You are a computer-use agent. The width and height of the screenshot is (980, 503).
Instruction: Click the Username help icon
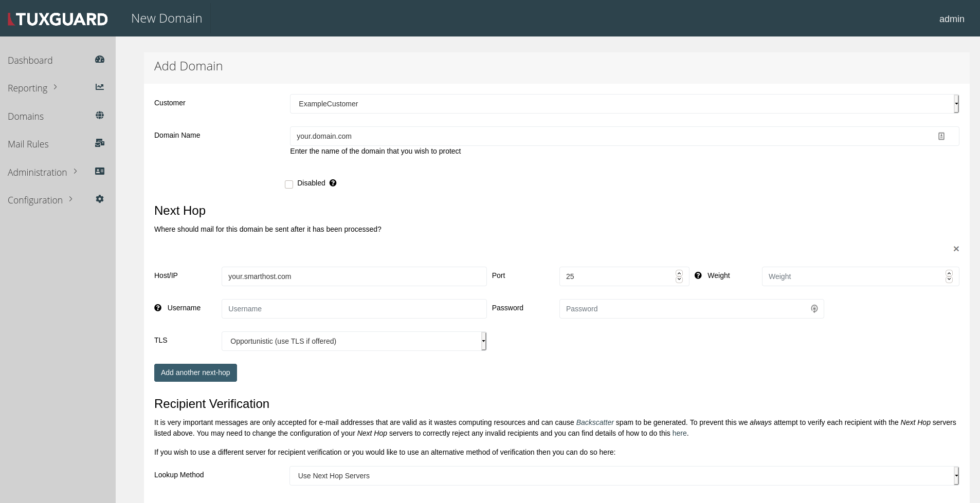(x=158, y=308)
